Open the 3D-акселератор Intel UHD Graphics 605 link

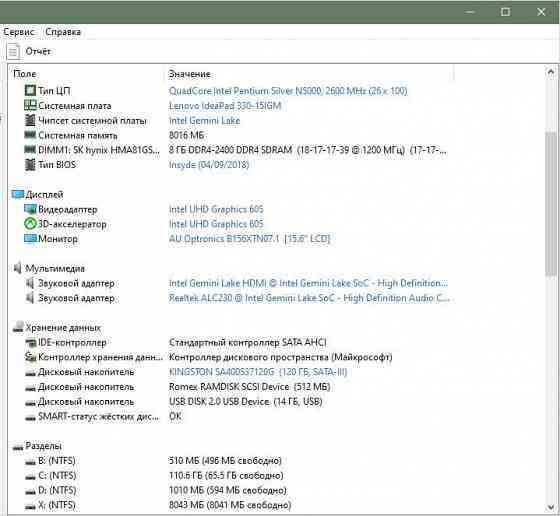[x=216, y=224]
